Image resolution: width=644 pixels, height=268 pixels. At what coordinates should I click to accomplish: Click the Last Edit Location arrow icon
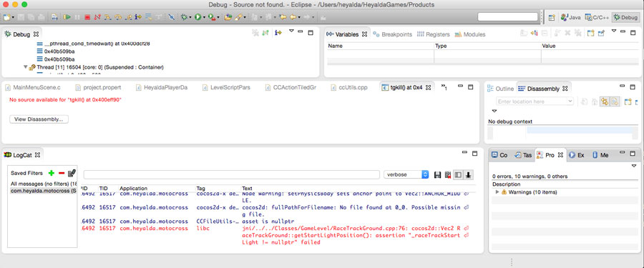[283, 17]
